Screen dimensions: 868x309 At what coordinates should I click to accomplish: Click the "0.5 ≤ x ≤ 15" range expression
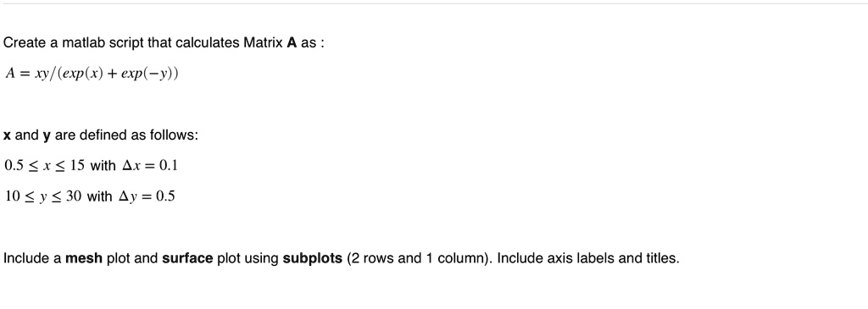tap(44, 166)
